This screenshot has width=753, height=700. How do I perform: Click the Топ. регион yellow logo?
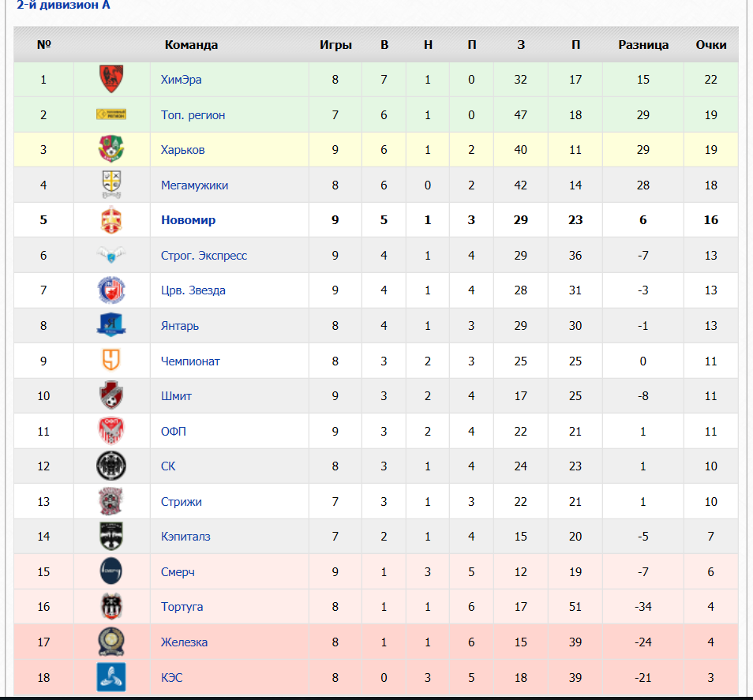[111, 114]
